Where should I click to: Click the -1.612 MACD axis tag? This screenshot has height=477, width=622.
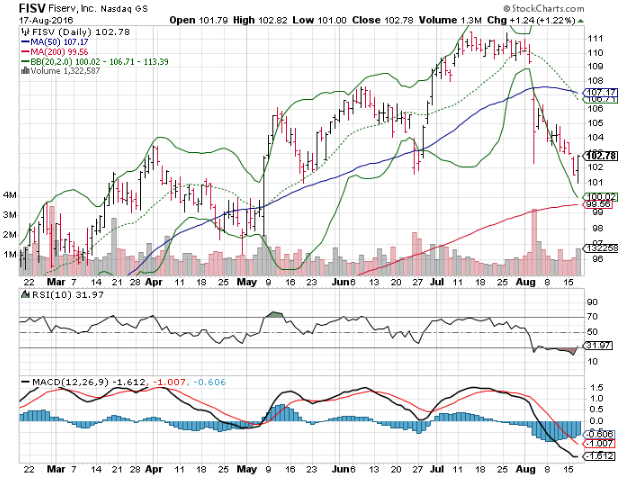(x=598, y=456)
